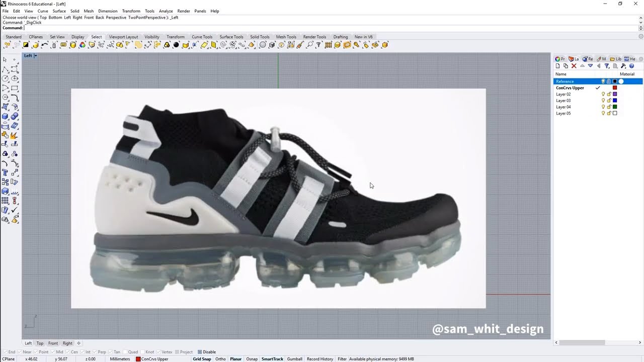Open layer tools hammer icon
This screenshot has height=362, width=644.
[623, 66]
